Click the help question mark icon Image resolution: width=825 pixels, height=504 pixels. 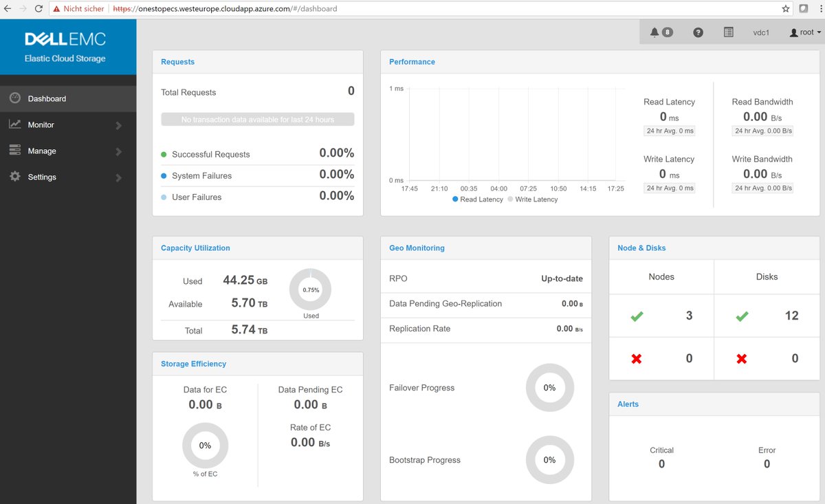(698, 32)
